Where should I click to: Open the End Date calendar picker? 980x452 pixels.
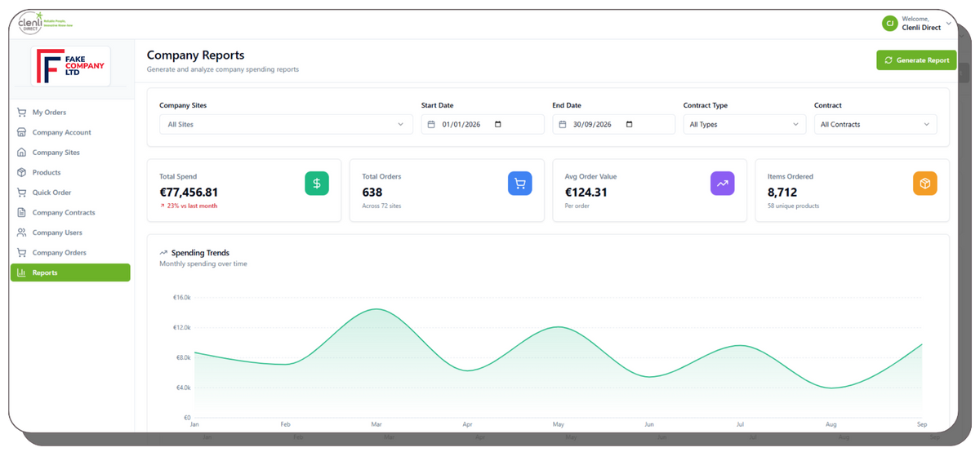tap(629, 125)
